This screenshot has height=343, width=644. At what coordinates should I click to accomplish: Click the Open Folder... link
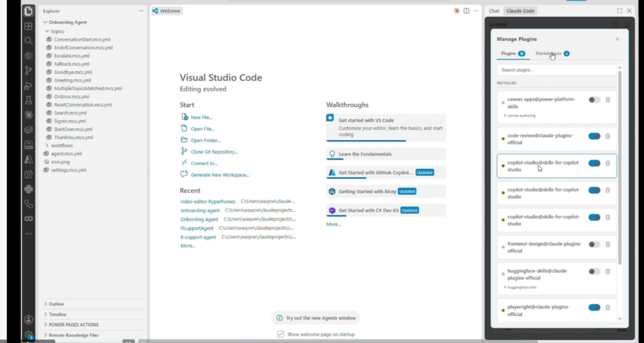tap(206, 140)
